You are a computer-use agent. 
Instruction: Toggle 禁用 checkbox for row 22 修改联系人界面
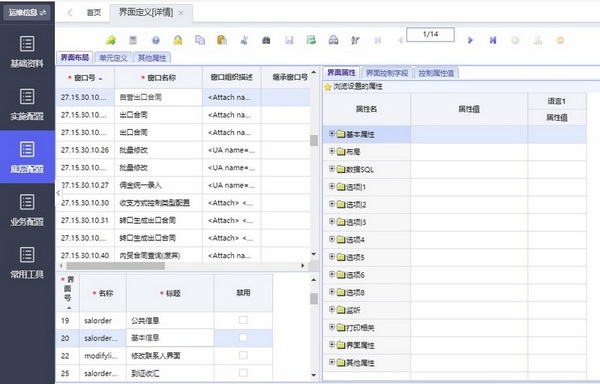(x=243, y=355)
